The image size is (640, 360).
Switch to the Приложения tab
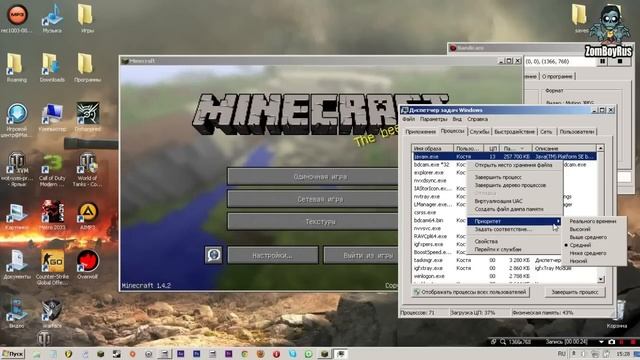coord(420,132)
